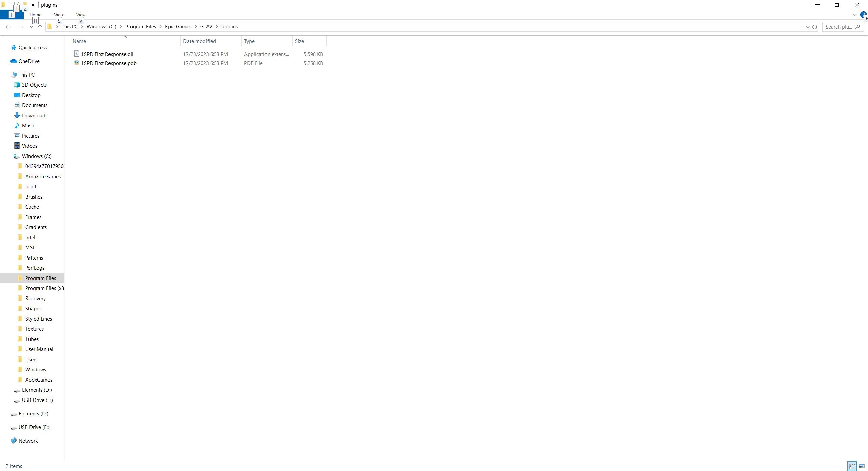Screen dimensions: 868x471
Task: Switch to Details view layout icon
Action: click(x=852, y=466)
